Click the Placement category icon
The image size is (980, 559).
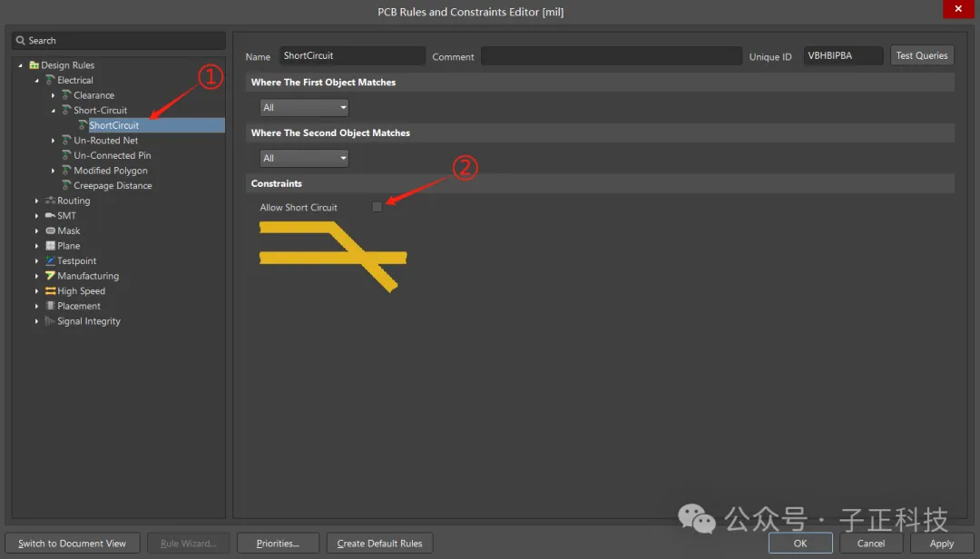tap(50, 306)
